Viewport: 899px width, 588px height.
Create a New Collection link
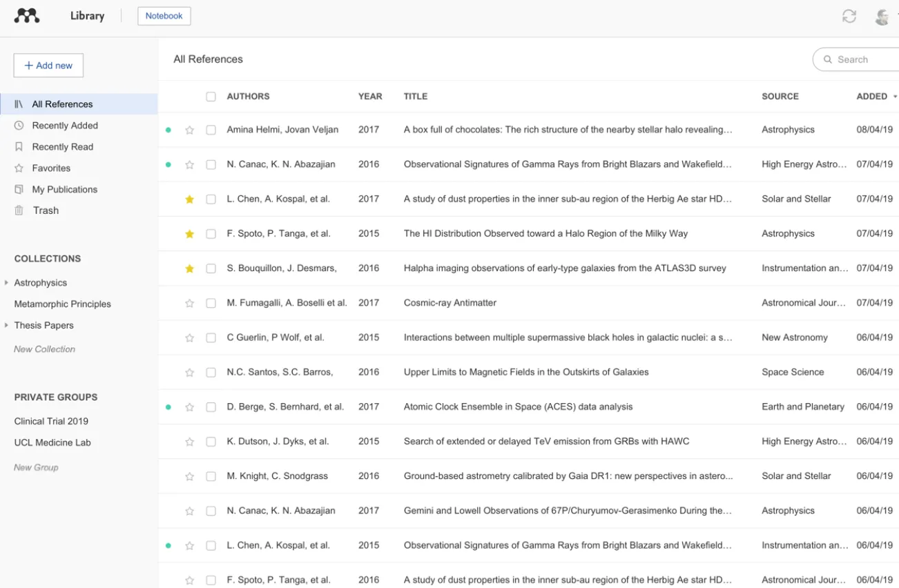click(45, 349)
